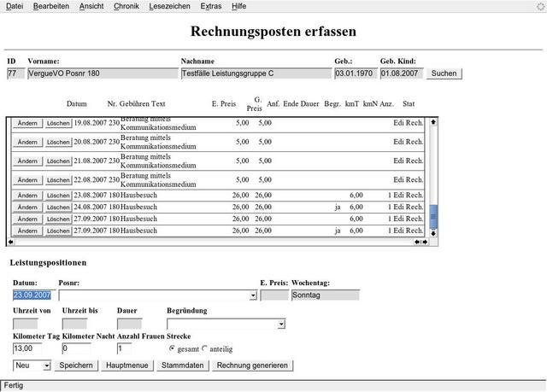Viewport: 547px width, 392px height.
Task: Click Löschen for the 23.08.2007 Hausbesuch
Action: pyautogui.click(x=58, y=196)
